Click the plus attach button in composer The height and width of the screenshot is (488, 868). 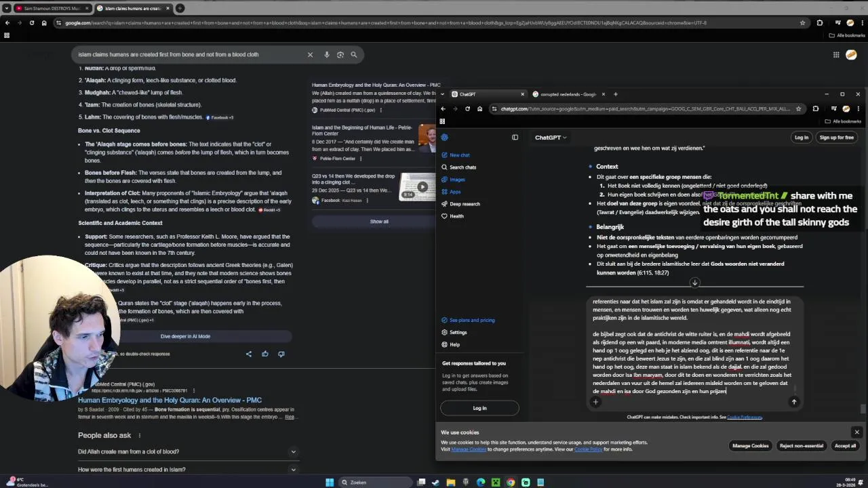pyautogui.click(x=595, y=402)
